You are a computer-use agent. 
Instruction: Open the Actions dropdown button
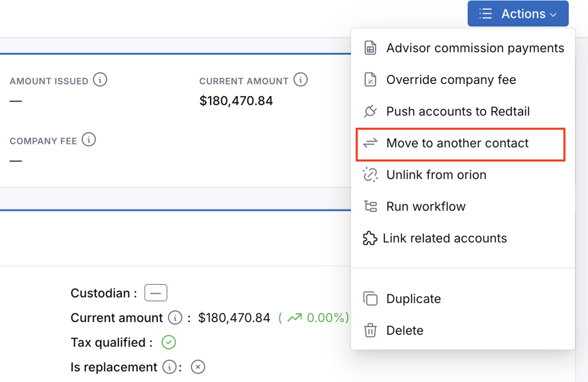tap(518, 14)
